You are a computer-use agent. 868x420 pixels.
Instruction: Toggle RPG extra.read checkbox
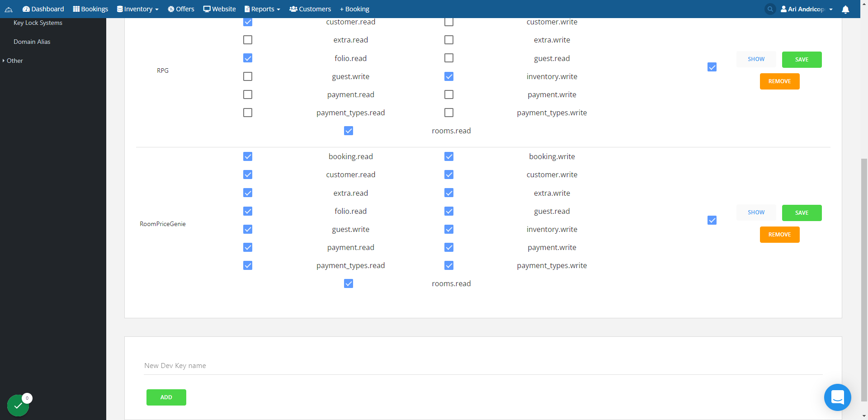(248, 40)
